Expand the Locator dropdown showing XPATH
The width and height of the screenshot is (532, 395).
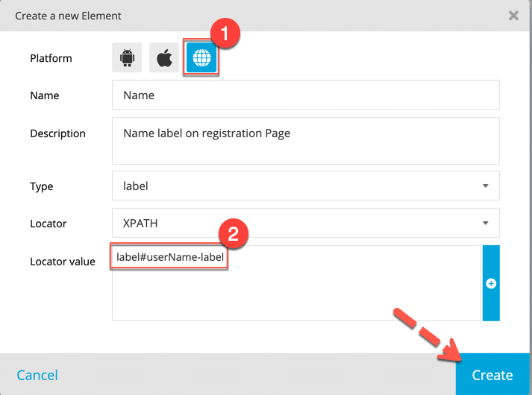pyautogui.click(x=305, y=223)
